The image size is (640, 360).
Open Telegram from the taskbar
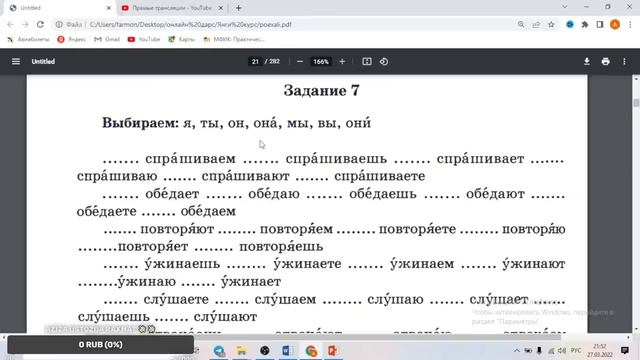pyautogui.click(x=219, y=351)
